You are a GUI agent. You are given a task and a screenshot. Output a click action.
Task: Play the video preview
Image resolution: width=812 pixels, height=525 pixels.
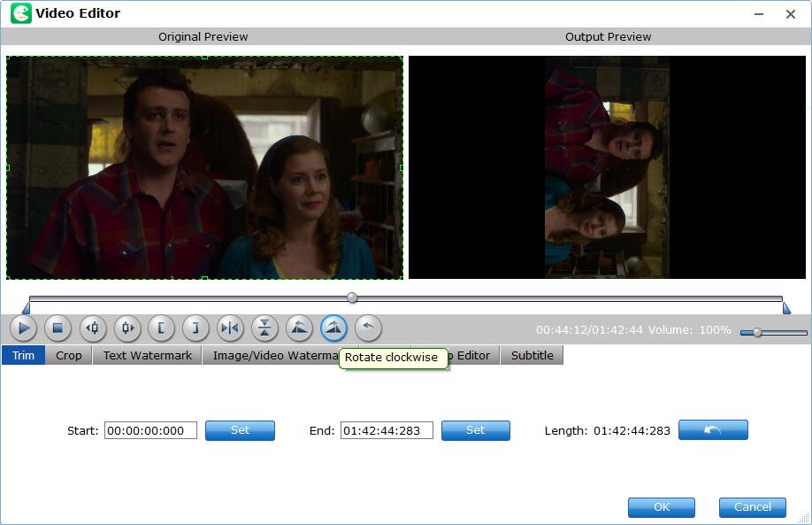click(x=24, y=328)
